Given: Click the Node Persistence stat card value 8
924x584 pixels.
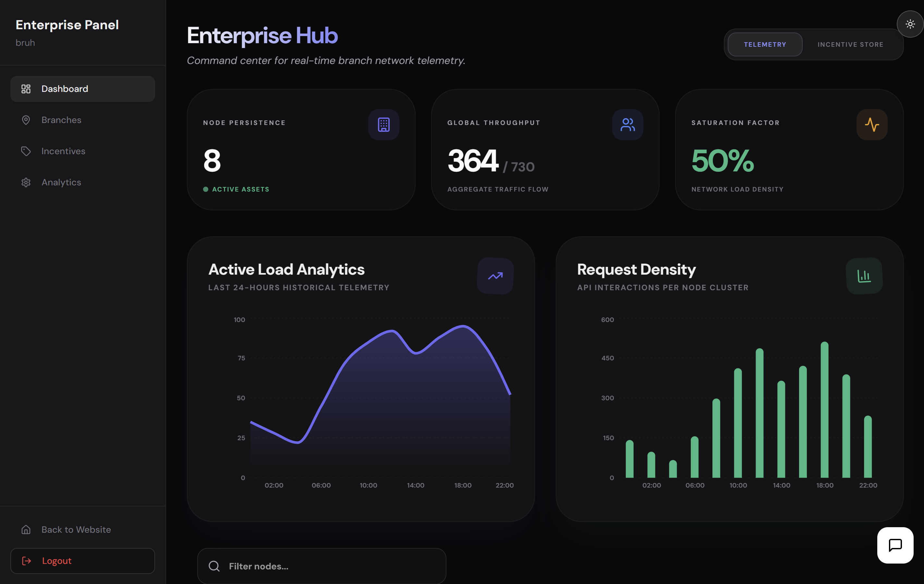Looking at the screenshot, I should pyautogui.click(x=212, y=161).
